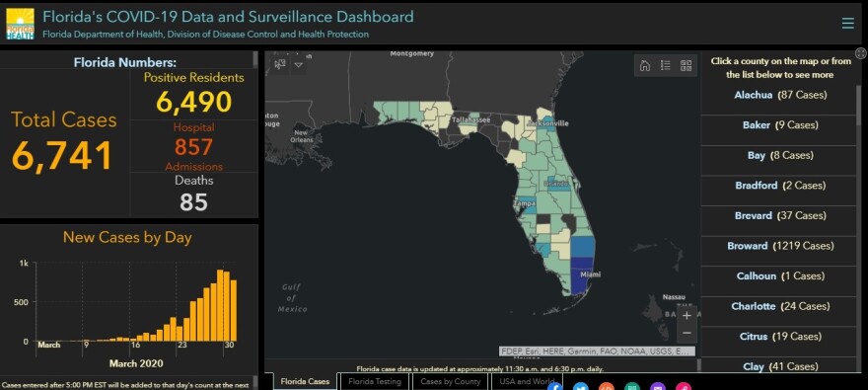This screenshot has width=868, height=390.
Task: Click the Florida Health logo
Action: click(x=20, y=24)
